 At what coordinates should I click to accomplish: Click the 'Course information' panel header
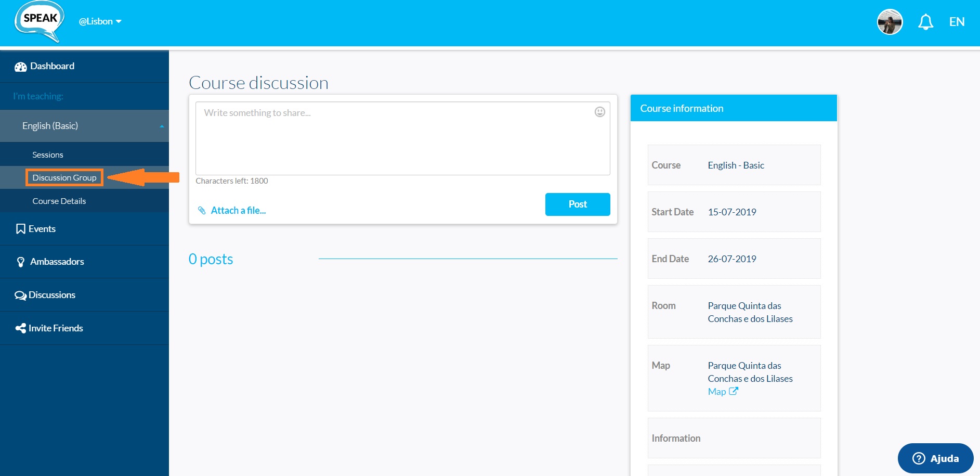(x=734, y=108)
